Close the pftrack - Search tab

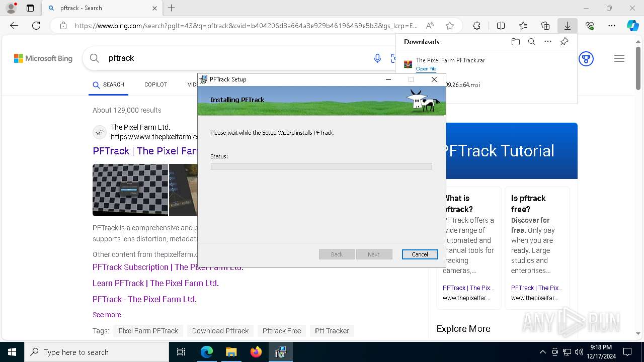(154, 8)
